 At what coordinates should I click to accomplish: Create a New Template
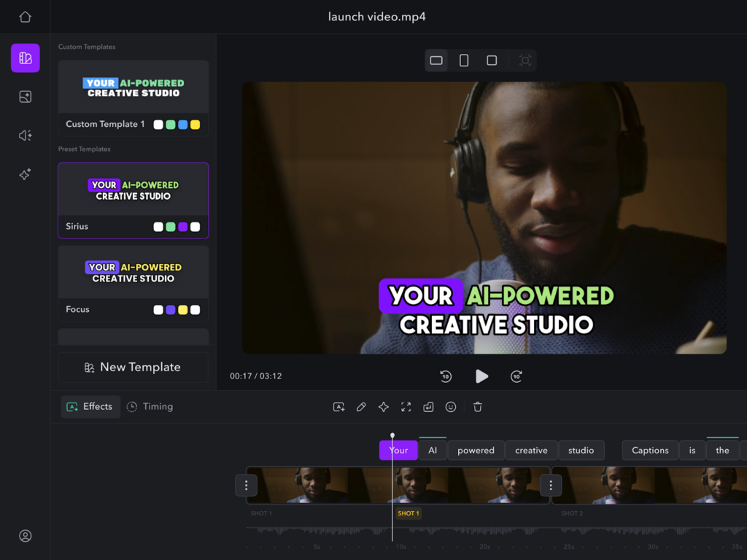tap(133, 367)
